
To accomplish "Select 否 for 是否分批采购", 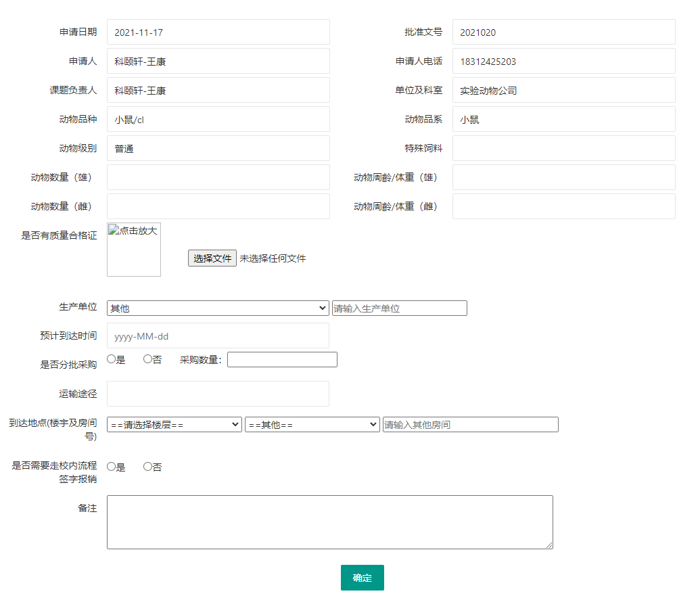I will pyautogui.click(x=147, y=359).
